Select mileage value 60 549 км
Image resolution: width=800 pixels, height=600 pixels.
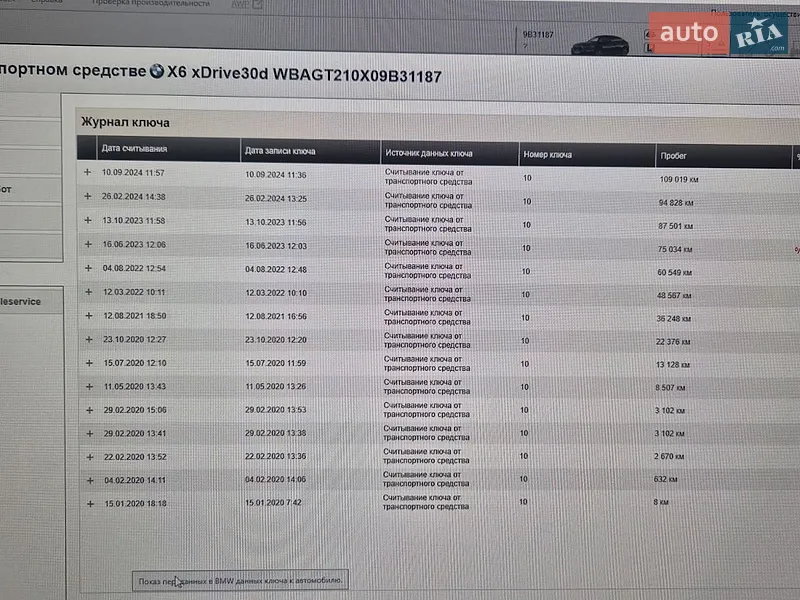click(x=674, y=273)
